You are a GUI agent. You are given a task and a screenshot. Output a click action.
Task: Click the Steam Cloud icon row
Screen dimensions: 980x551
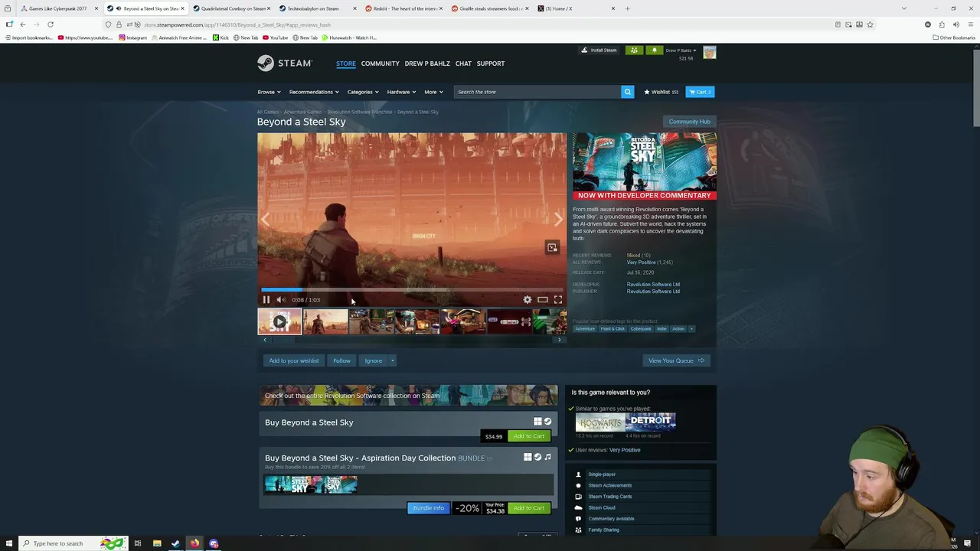642,507
